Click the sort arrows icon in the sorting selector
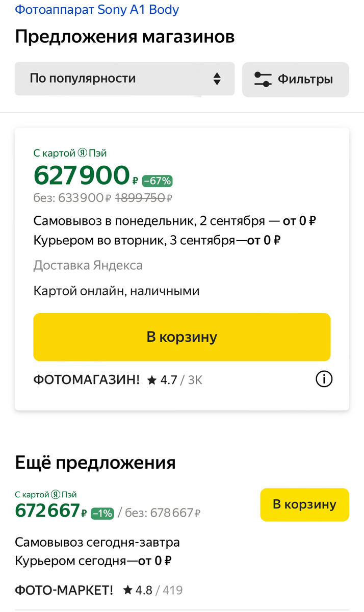 point(218,79)
